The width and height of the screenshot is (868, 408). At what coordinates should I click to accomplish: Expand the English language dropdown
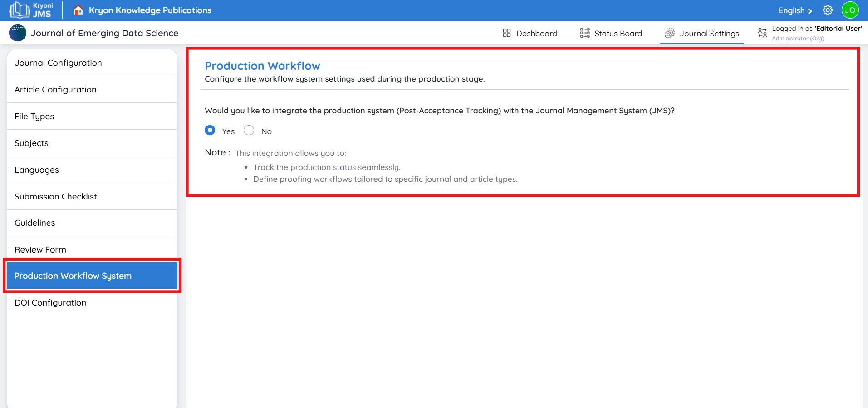point(795,10)
